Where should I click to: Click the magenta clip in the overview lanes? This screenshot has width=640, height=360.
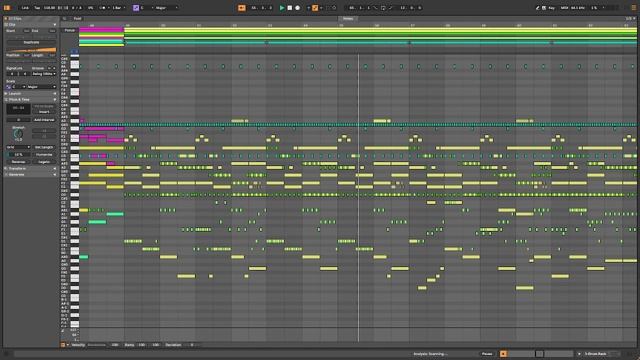click(x=101, y=30)
